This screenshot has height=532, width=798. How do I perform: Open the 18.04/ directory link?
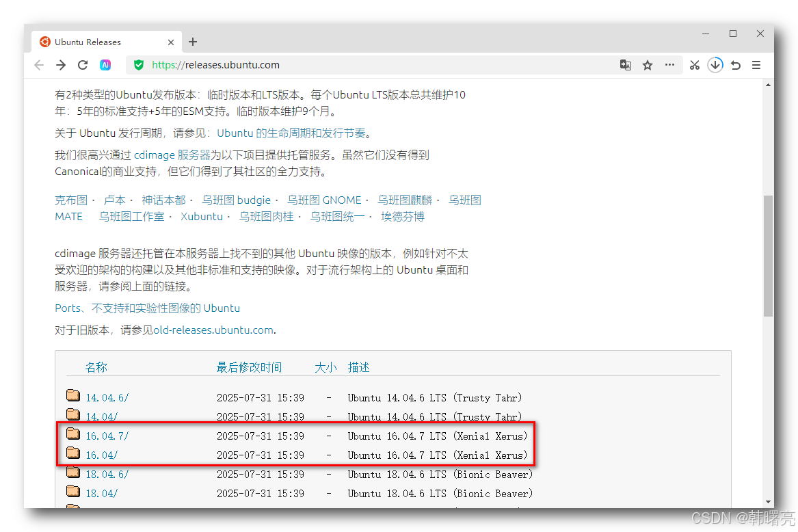[101, 494]
